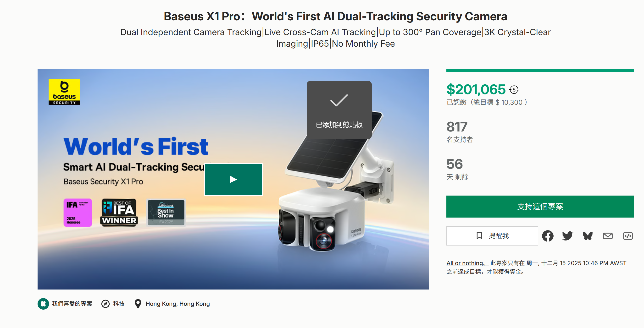Click the 提醒我 remind-me button

(x=492, y=236)
